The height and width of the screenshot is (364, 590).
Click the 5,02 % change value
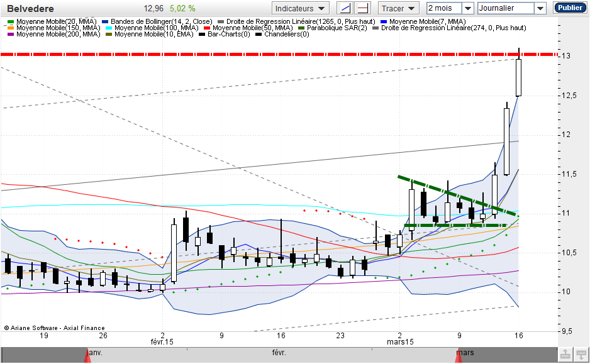point(182,8)
